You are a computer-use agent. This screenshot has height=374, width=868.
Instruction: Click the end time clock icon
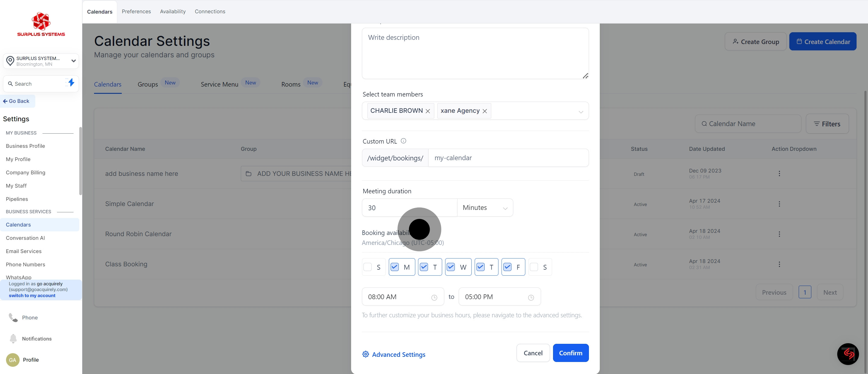pyautogui.click(x=531, y=297)
